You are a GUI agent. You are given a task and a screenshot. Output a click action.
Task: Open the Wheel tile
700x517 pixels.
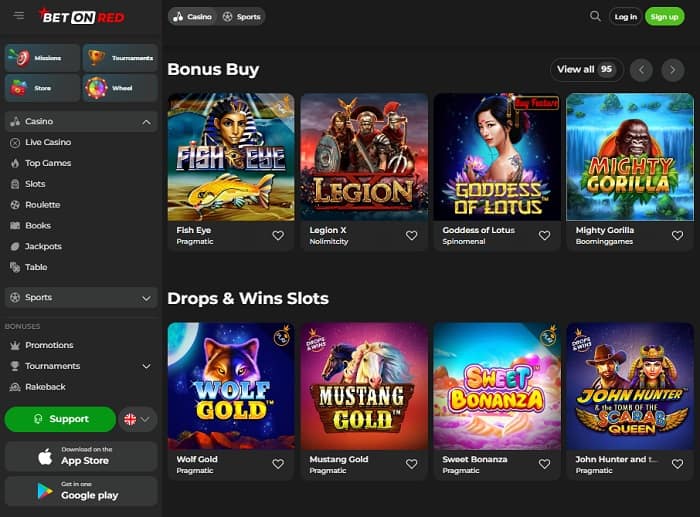click(121, 88)
